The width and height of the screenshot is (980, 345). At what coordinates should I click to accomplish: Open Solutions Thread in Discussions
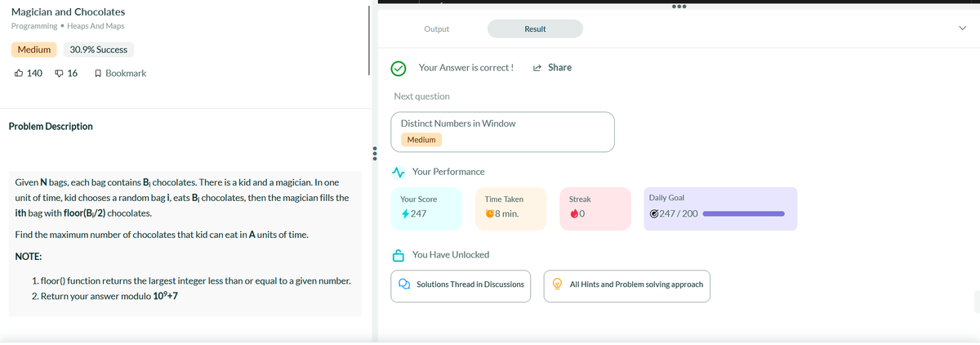pos(461,285)
